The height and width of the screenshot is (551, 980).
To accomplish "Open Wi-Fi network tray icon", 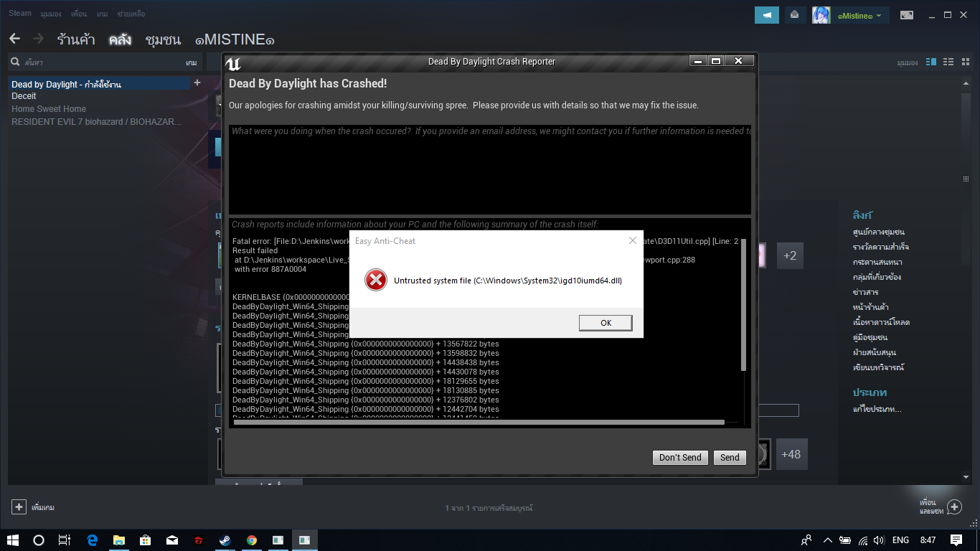I will click(x=863, y=540).
